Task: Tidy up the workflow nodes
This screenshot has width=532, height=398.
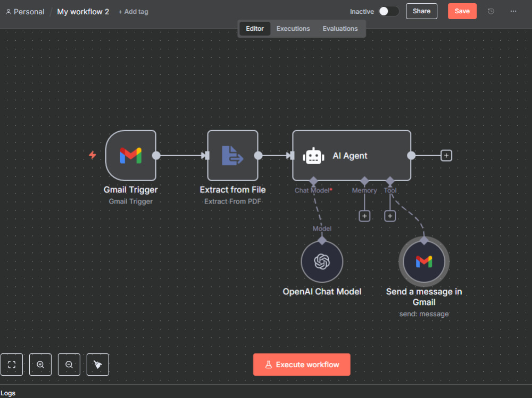Action: 98,365
